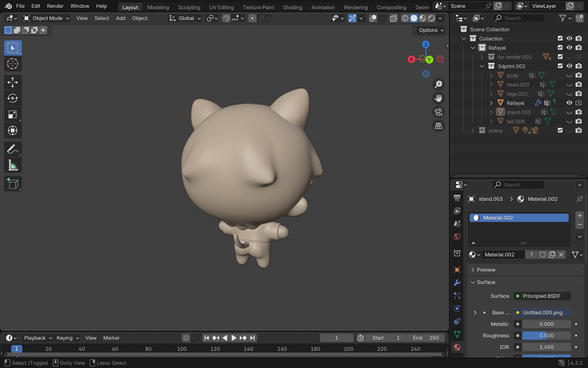Image resolution: width=588 pixels, height=368 pixels.
Task: Open the World properties tab icon
Action: [x=457, y=237]
